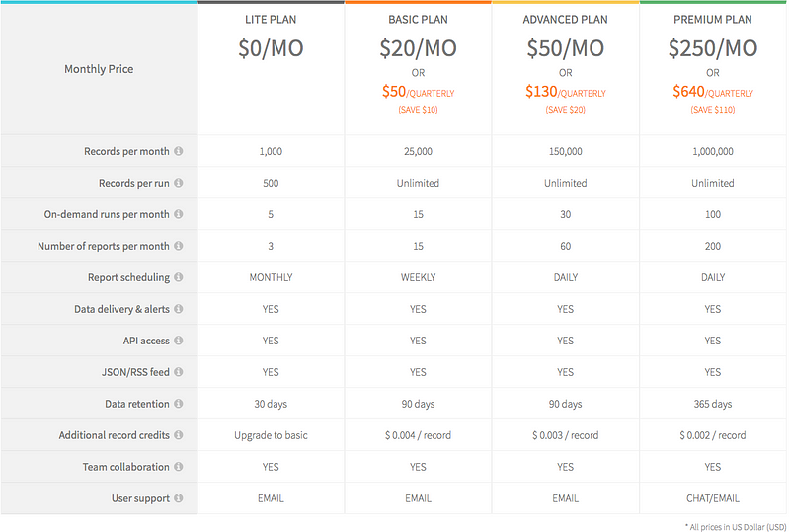Click info icon beside Data delivery & alerts
The height and width of the screenshot is (532, 790).
(x=179, y=309)
